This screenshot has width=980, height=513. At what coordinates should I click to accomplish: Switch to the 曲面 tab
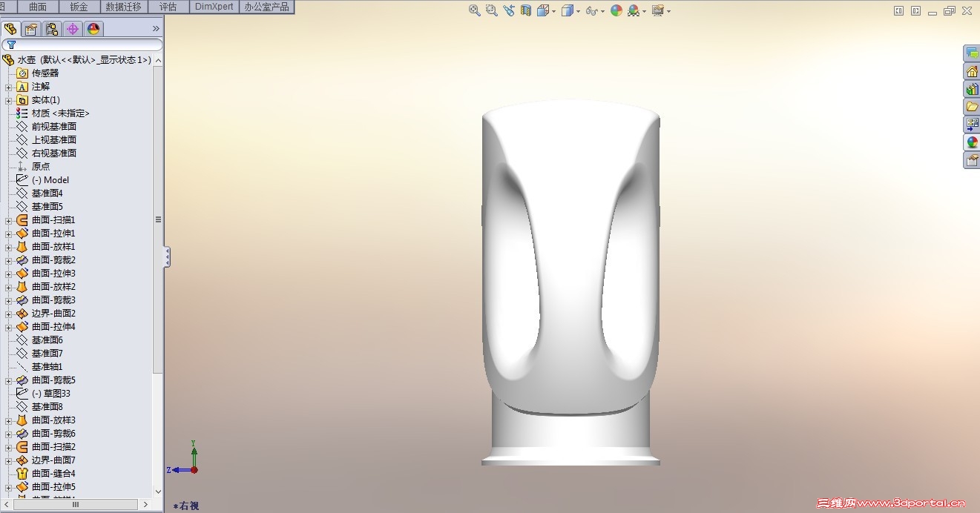38,7
